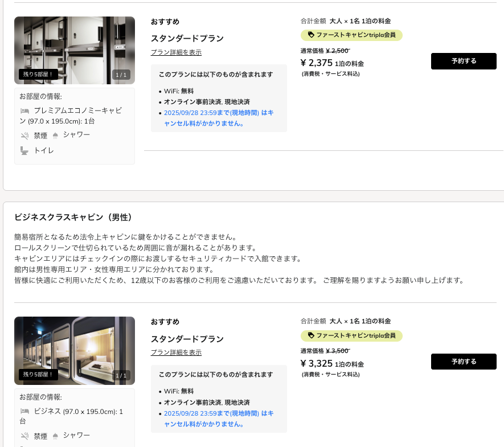Image resolution: width=504 pixels, height=447 pixels.
Task: Open the Business Class cabin photo
Action: [75, 351]
